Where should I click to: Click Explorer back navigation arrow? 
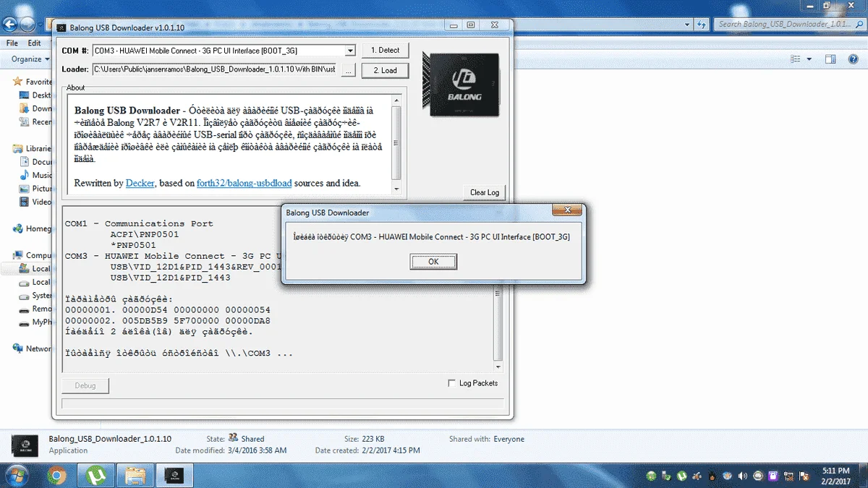click(11, 24)
